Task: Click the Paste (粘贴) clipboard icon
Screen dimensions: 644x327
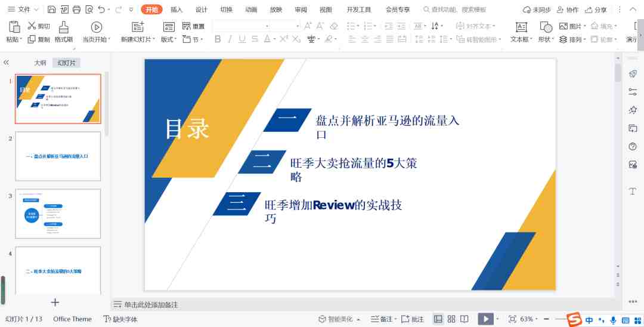Action: [x=14, y=27]
